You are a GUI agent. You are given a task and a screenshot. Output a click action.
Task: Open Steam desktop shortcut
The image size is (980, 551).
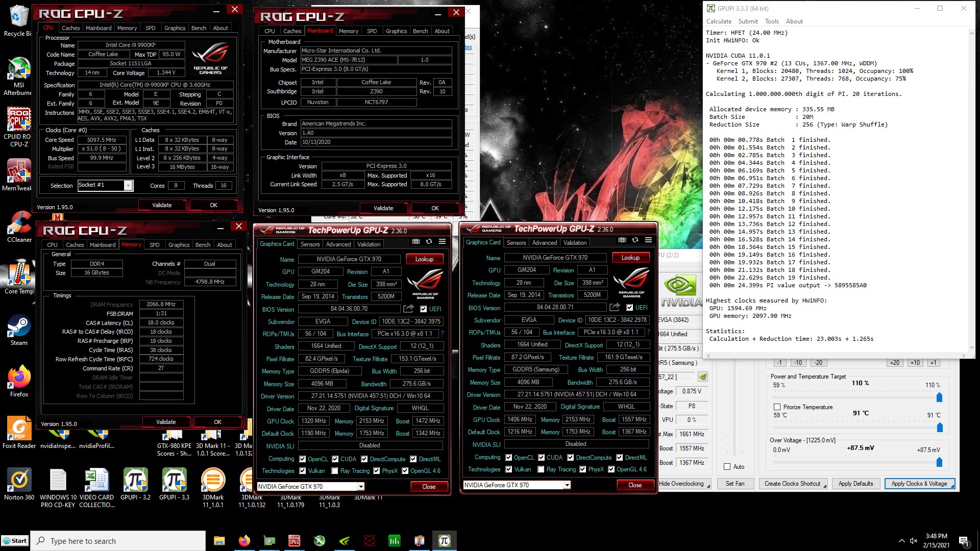point(19,330)
